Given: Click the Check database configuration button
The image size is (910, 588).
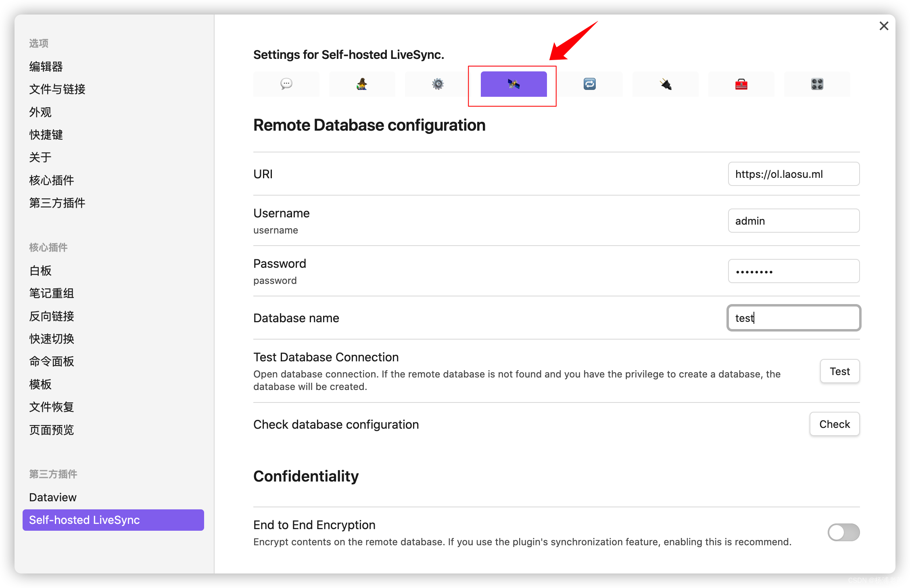Looking at the screenshot, I should [x=834, y=424].
